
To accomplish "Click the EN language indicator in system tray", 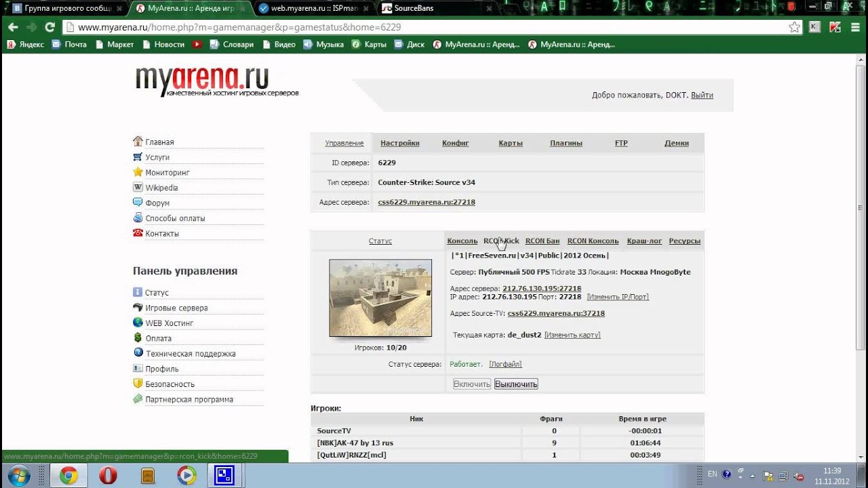I will point(712,474).
